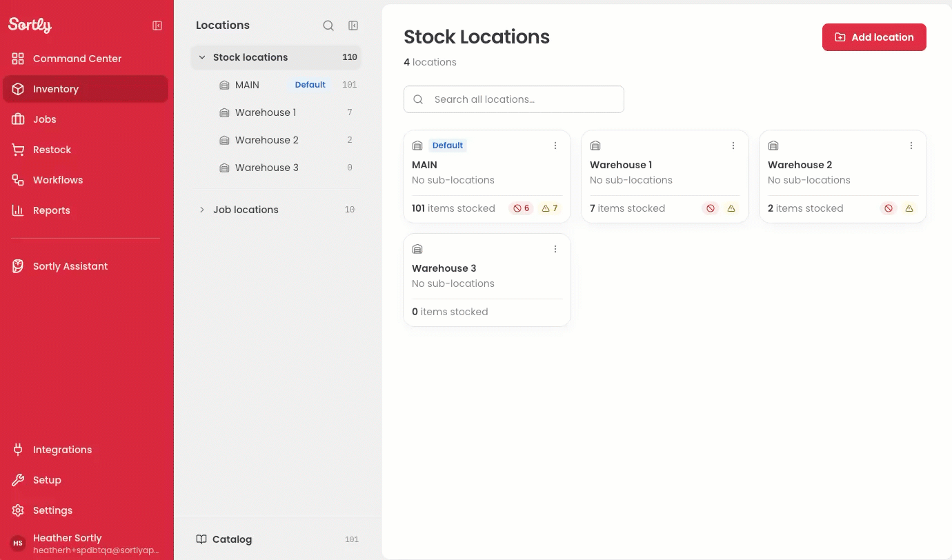This screenshot has height=560, width=952.
Task: Collapse the red sidebar using the toggle icon
Action: [157, 26]
